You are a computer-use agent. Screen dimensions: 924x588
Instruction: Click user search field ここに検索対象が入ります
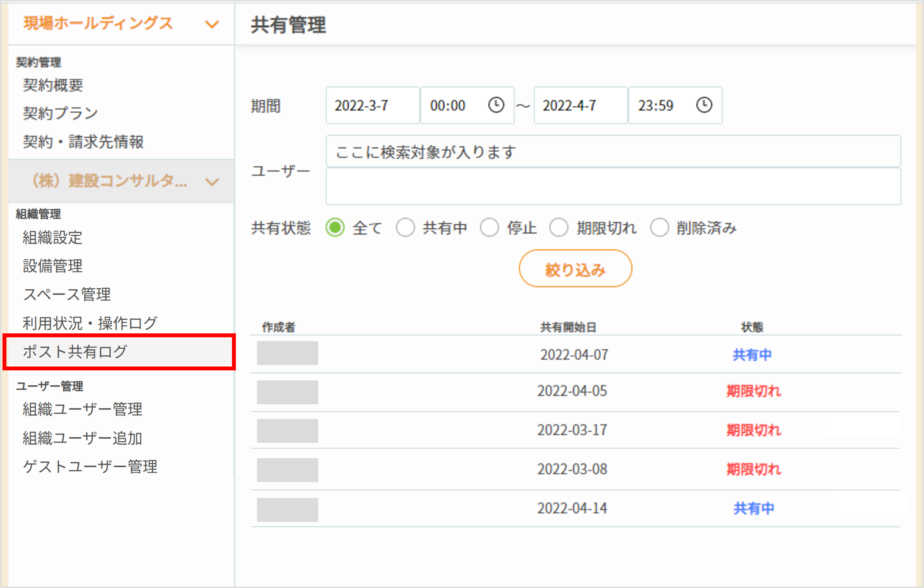(613, 151)
